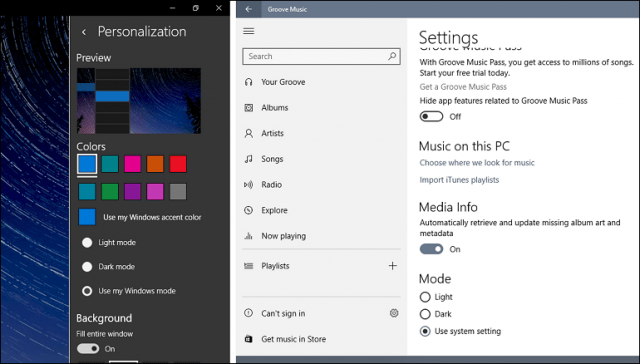Pick the red color swatch
This screenshot has width=640, height=364.
click(x=178, y=164)
